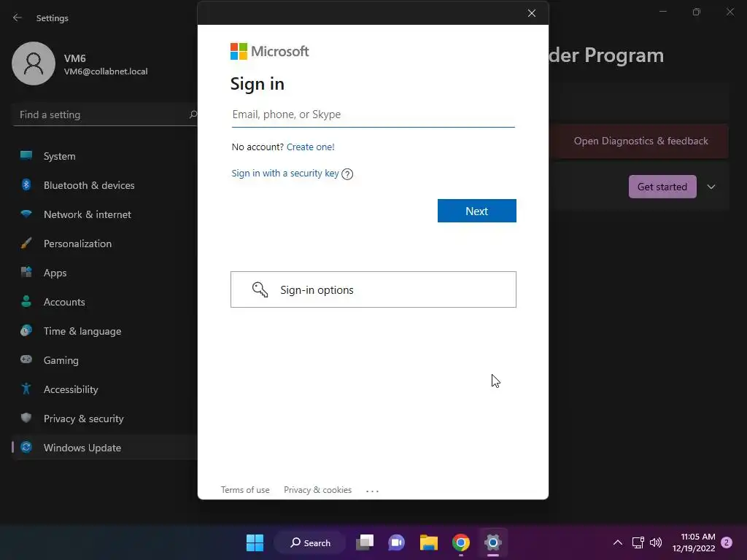747x560 pixels.
Task: Click the back arrow in Settings window
Action: click(x=18, y=17)
